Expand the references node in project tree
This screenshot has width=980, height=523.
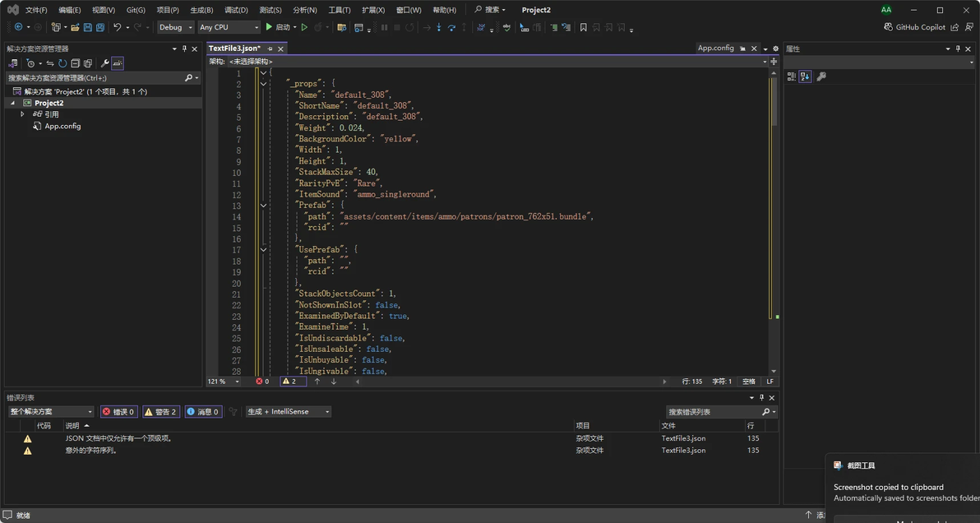23,114
